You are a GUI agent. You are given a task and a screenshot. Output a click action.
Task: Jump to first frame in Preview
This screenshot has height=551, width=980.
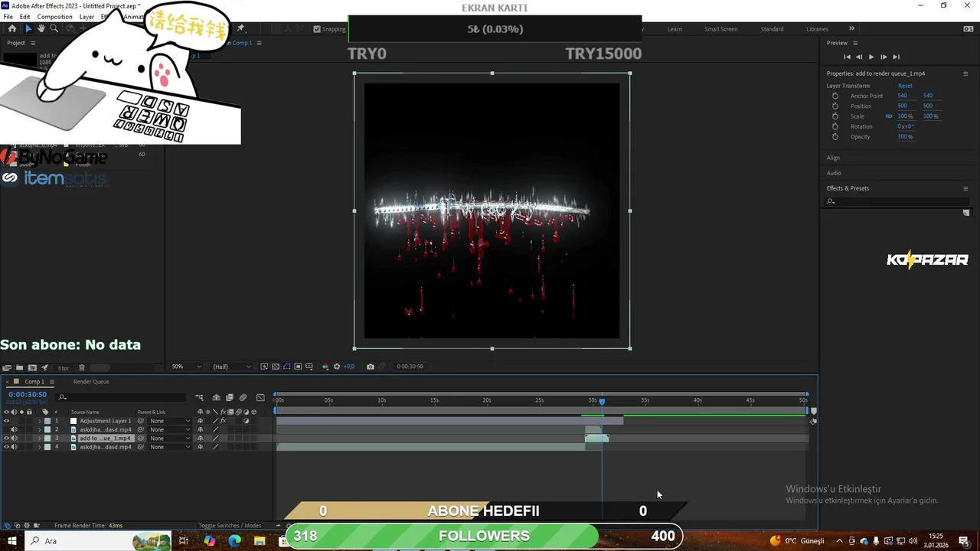[847, 57]
